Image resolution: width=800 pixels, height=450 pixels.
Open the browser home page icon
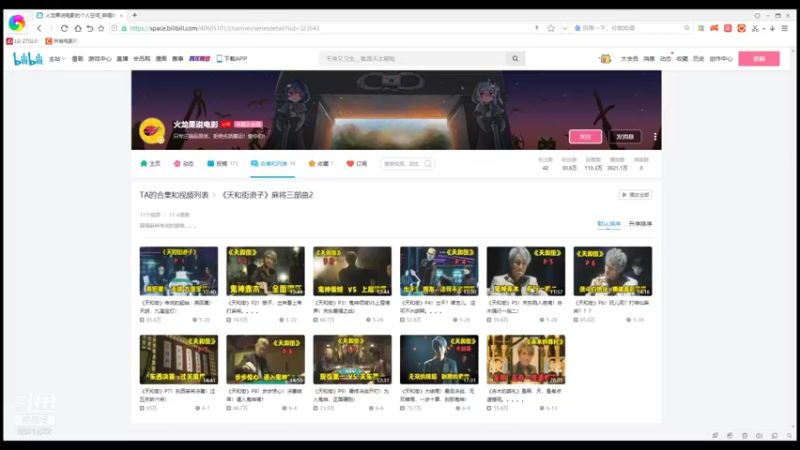click(78, 29)
